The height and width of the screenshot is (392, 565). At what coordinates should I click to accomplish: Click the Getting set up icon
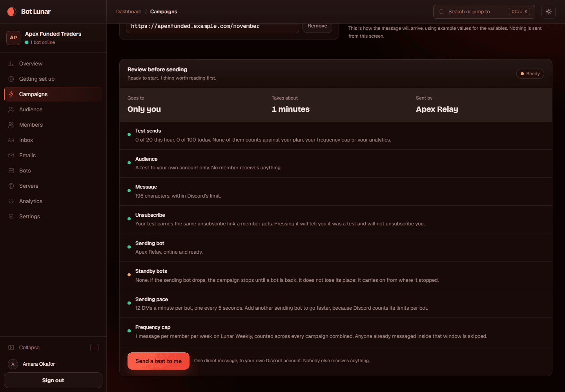tap(11, 79)
